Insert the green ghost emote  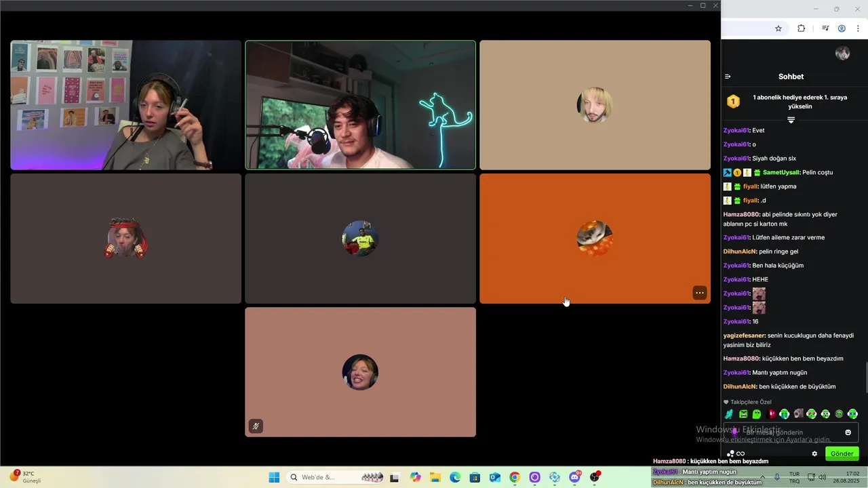[757, 414]
